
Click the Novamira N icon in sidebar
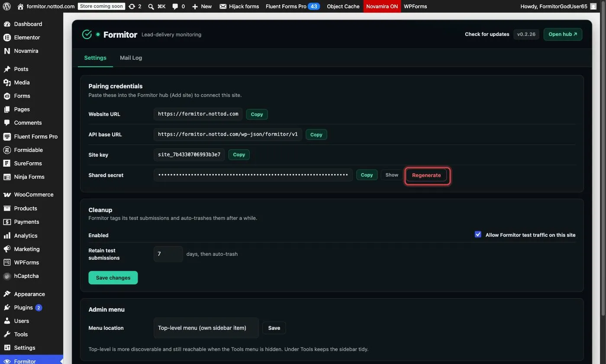point(7,51)
